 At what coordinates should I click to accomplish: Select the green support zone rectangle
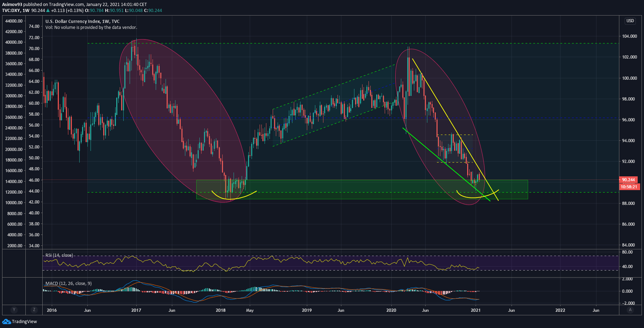click(352, 189)
